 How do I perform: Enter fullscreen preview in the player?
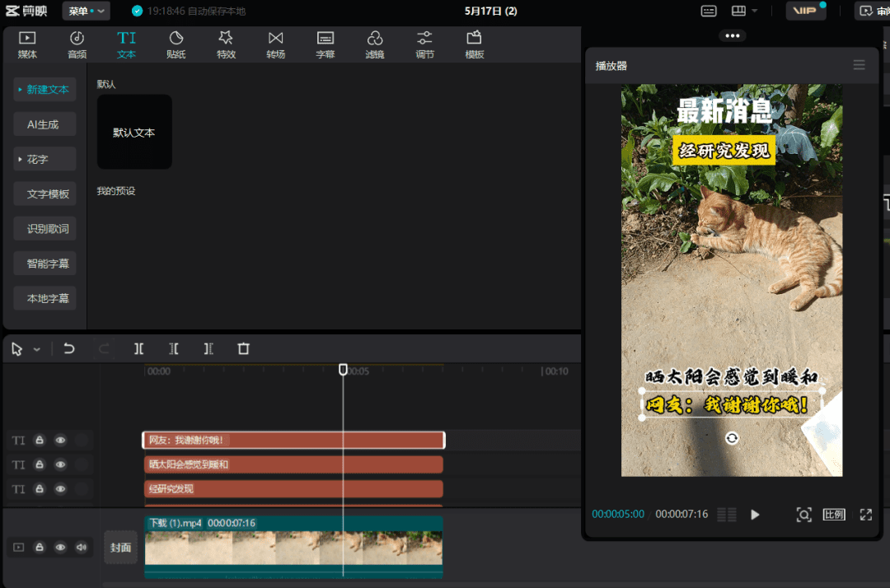pyautogui.click(x=865, y=515)
